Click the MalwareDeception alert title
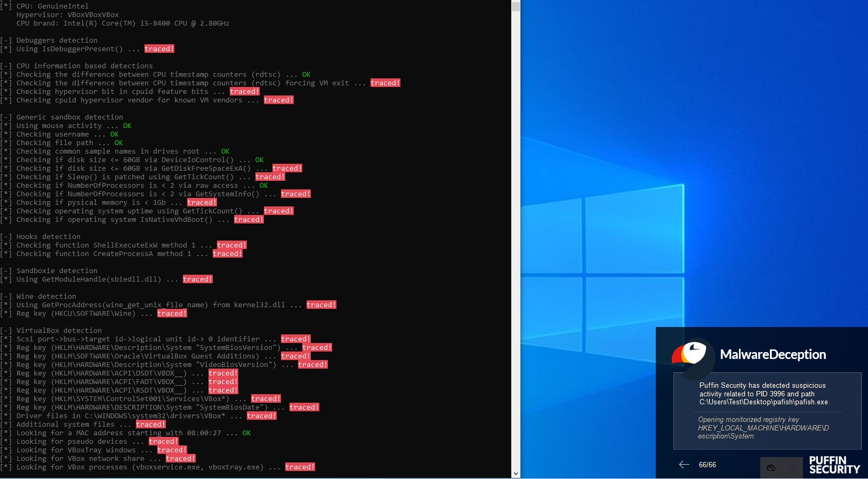 [773, 355]
